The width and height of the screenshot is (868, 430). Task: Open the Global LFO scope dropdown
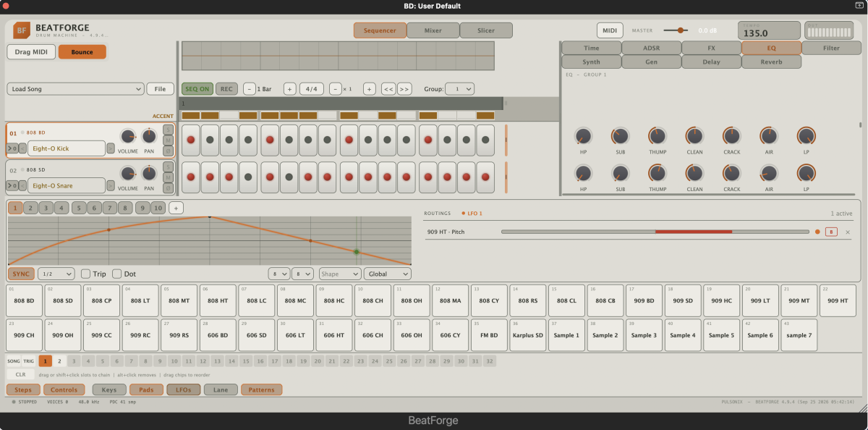tap(388, 274)
